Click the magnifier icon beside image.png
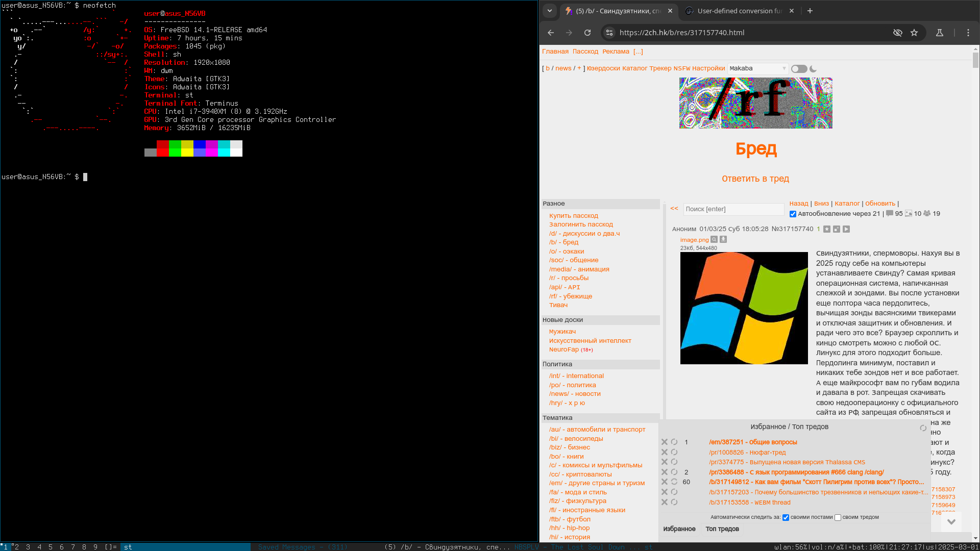The width and height of the screenshot is (980, 551). (x=714, y=240)
